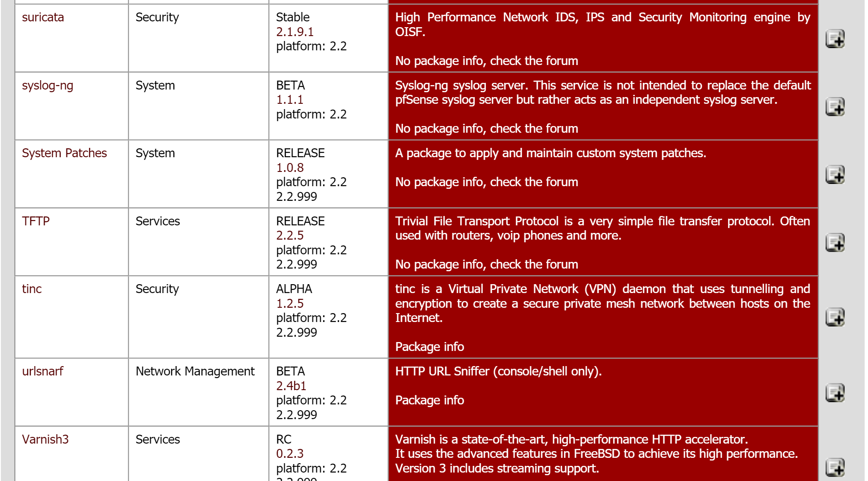The width and height of the screenshot is (868, 481).
Task: Open TFTP package name link
Action: [36, 221]
